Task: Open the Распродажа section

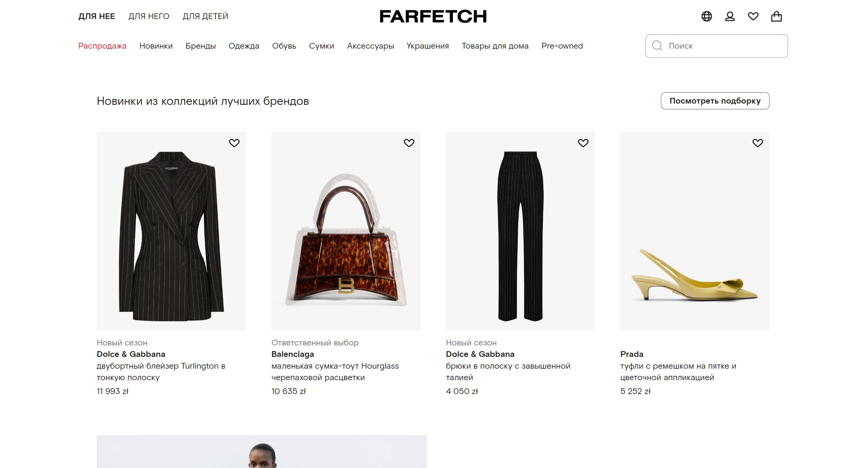Action: 102,46
